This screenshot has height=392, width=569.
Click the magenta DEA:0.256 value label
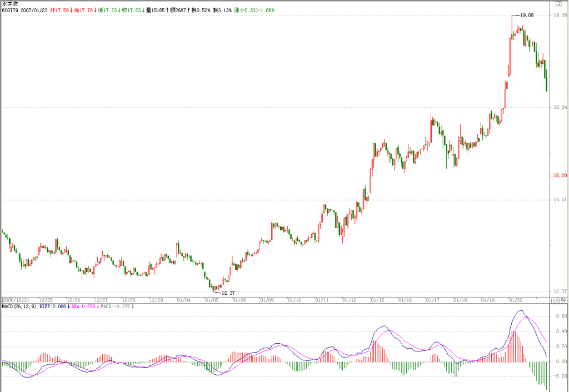click(83, 306)
